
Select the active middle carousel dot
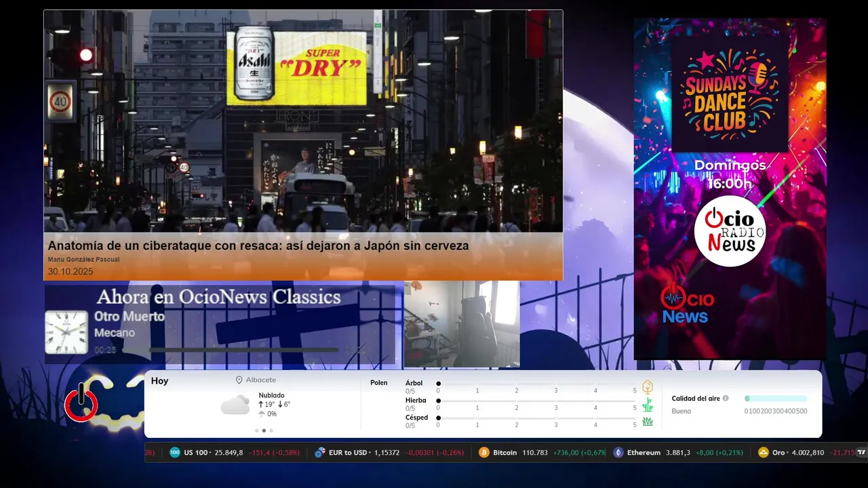[x=264, y=430]
